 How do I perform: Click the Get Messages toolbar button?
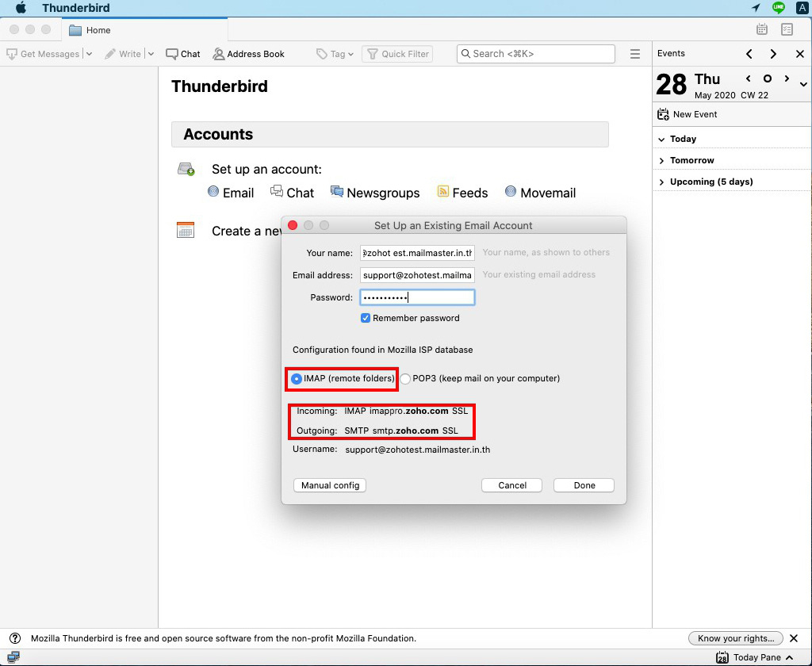coord(43,54)
